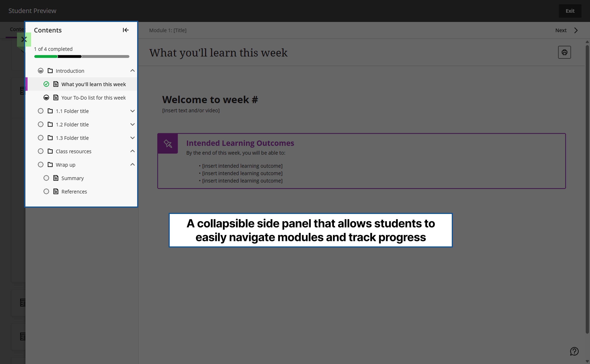Expand the 1.2 Folder title section

133,124
